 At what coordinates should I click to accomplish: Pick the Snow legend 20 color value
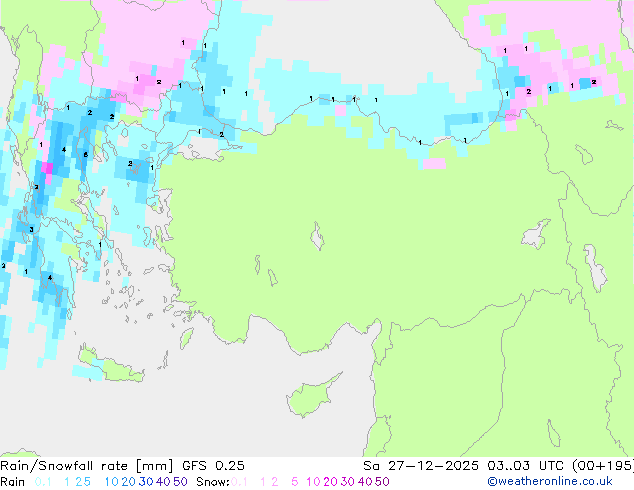click(330, 482)
